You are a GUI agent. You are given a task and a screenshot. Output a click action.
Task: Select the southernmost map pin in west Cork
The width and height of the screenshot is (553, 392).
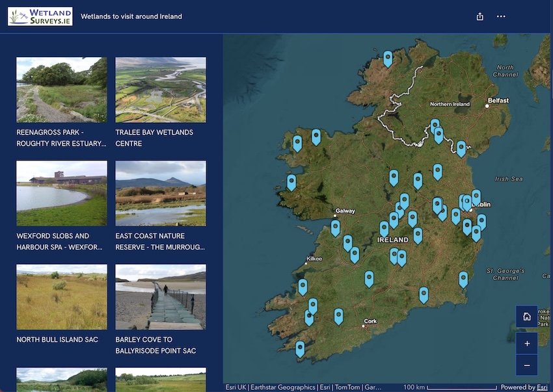point(300,348)
